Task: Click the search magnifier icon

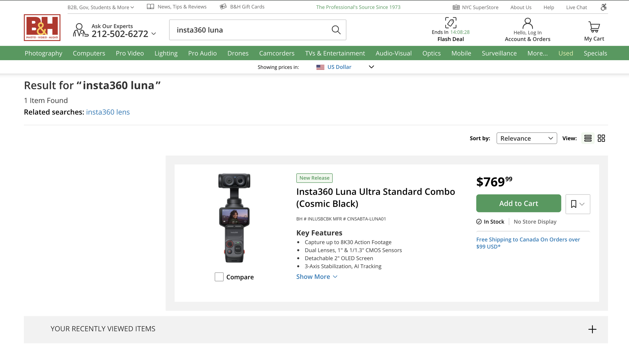Action: click(336, 30)
